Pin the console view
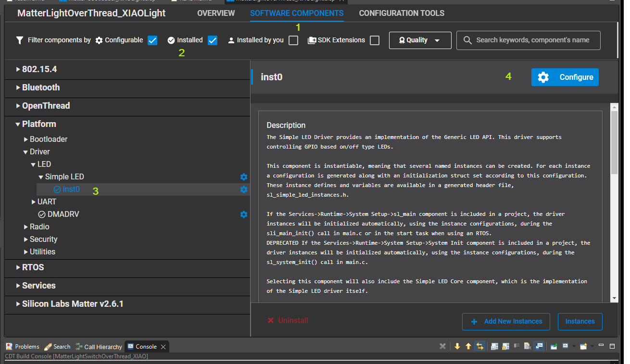Image resolution: width=630 pixels, height=364 pixels. [554, 346]
